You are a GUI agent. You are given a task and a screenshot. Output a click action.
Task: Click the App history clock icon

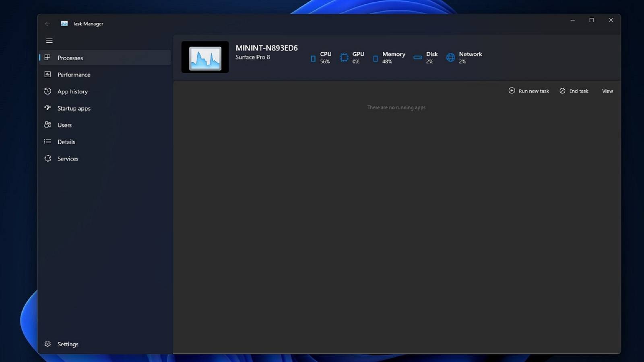tap(47, 91)
